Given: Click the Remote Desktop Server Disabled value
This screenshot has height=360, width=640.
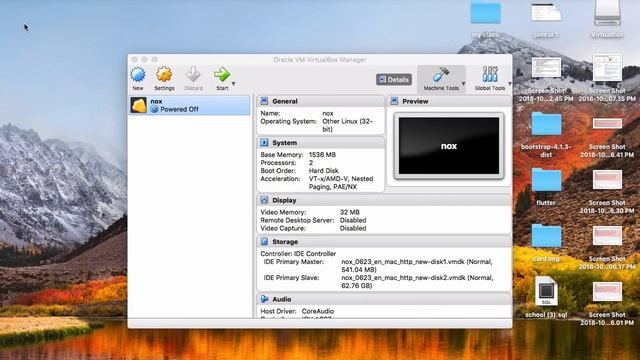Looking at the screenshot, I should pos(353,220).
